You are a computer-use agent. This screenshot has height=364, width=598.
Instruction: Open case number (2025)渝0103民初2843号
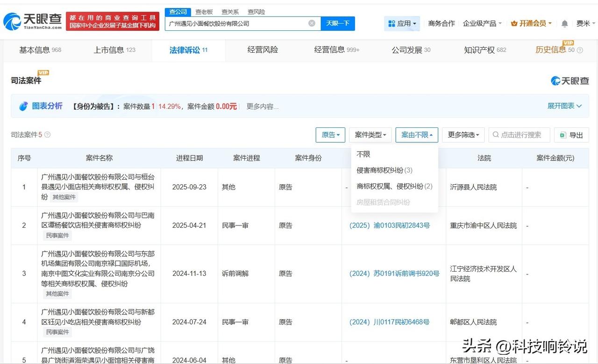(x=389, y=225)
